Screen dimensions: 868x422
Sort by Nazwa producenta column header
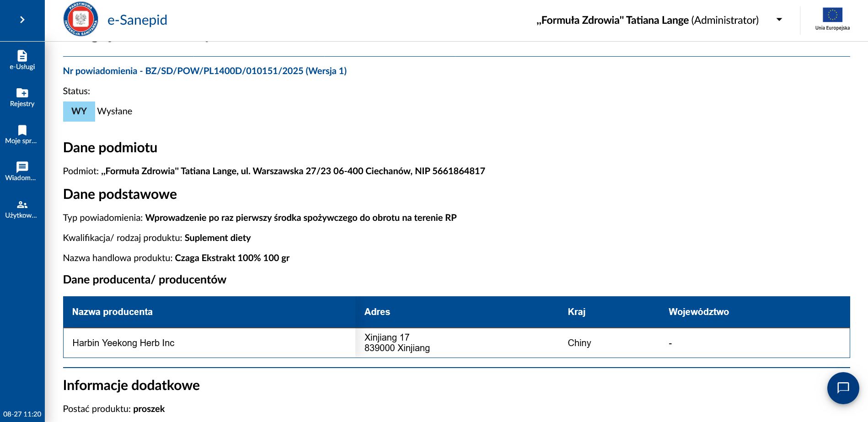click(x=113, y=312)
